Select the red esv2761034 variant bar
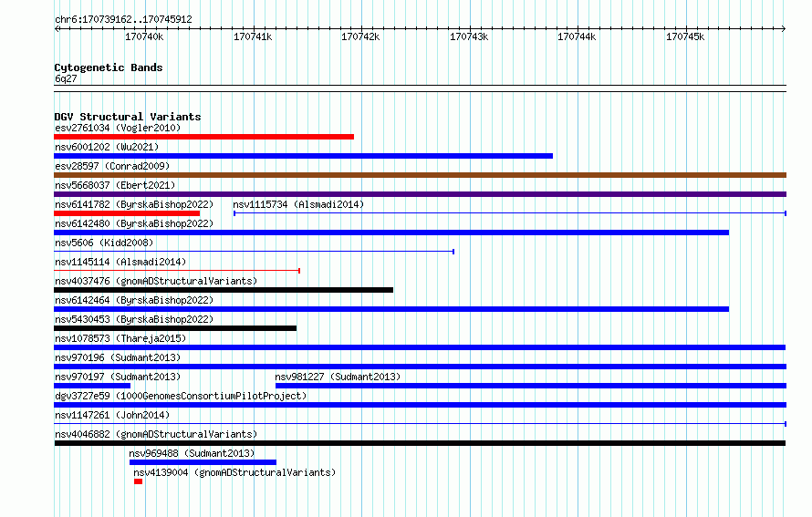 [x=204, y=137]
